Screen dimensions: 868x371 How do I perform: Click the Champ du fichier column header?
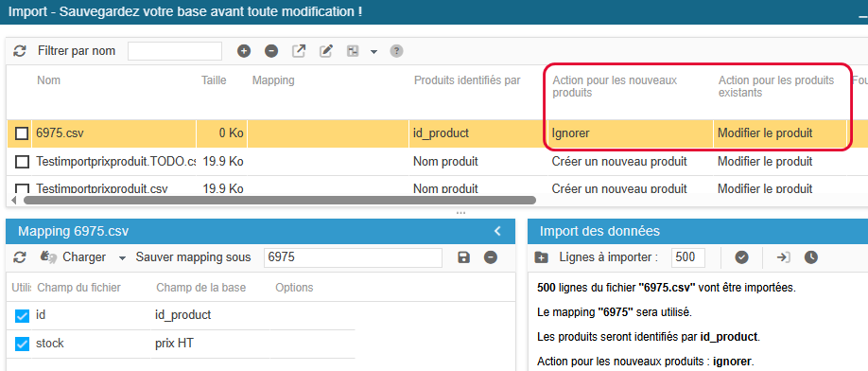(78, 288)
